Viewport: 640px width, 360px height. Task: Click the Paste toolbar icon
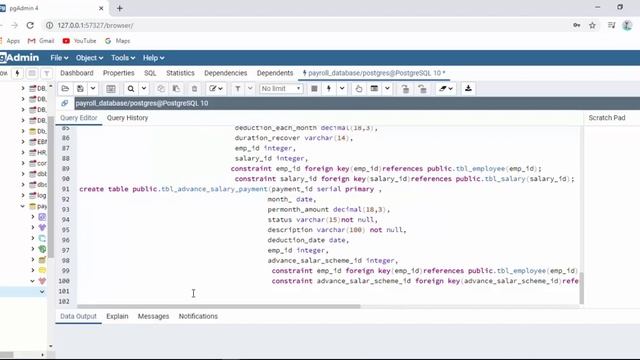(x=176, y=89)
